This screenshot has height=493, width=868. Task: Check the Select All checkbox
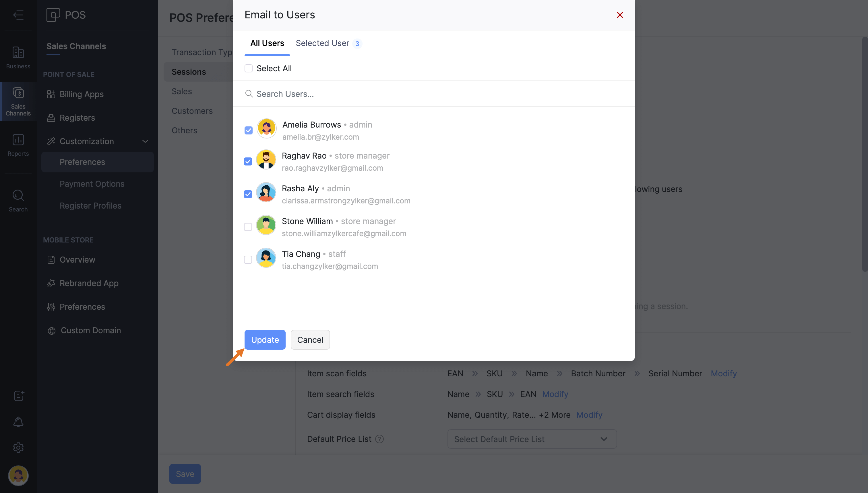point(249,68)
